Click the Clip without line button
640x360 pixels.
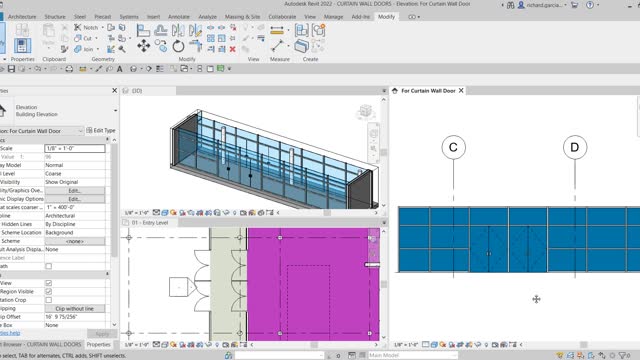[75, 309]
